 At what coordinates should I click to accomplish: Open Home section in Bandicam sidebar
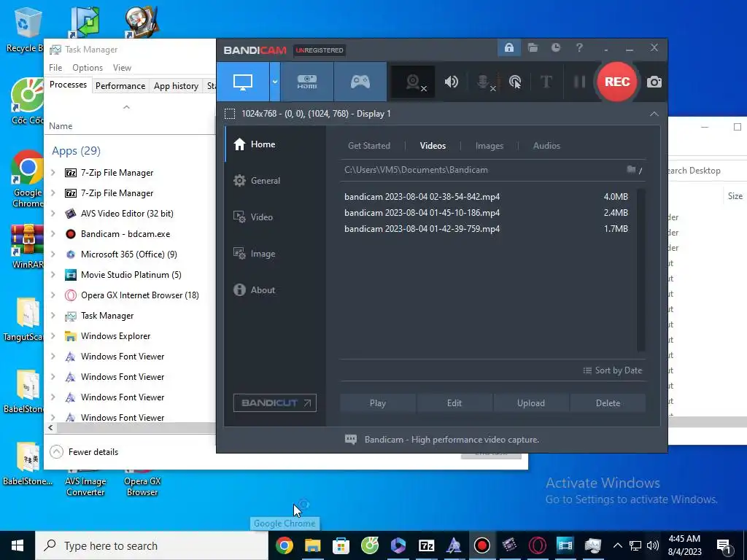[x=275, y=144]
